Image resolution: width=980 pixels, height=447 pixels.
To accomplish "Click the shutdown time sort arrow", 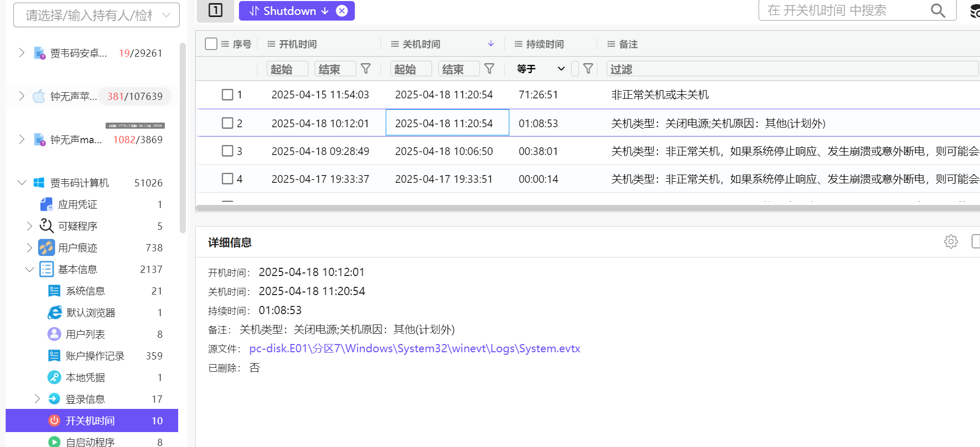I will tap(491, 44).
